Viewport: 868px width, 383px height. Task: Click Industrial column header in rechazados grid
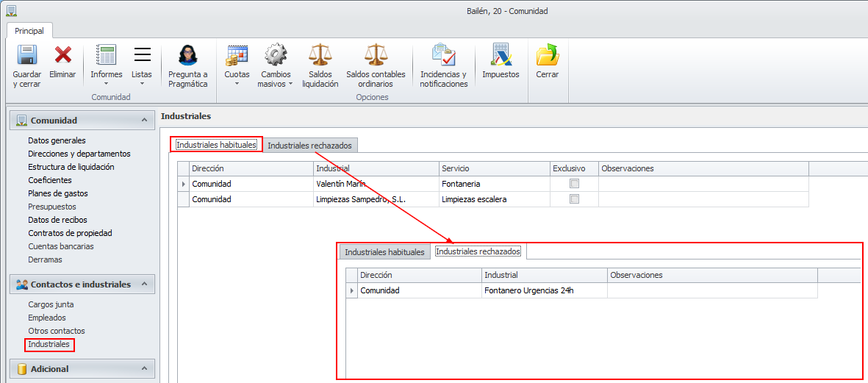coord(545,275)
